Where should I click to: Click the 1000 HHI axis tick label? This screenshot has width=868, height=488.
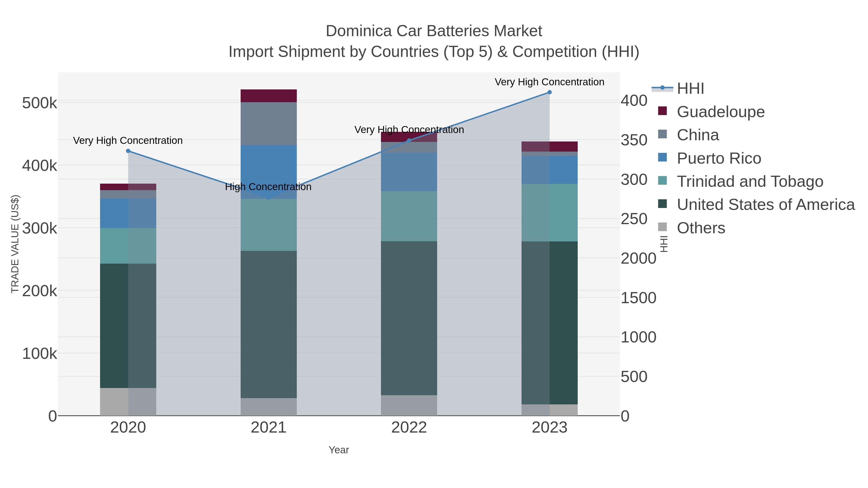pos(638,337)
